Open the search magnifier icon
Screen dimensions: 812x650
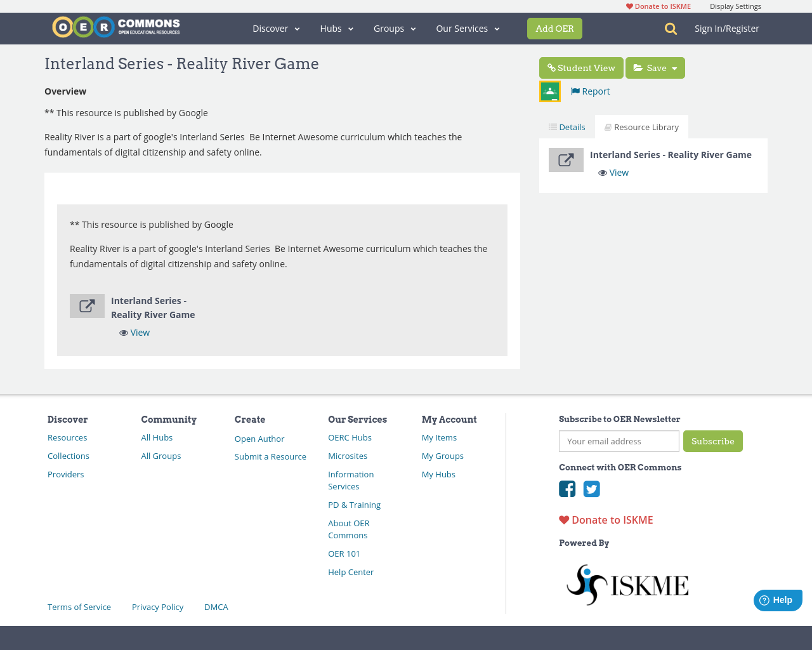click(x=671, y=29)
